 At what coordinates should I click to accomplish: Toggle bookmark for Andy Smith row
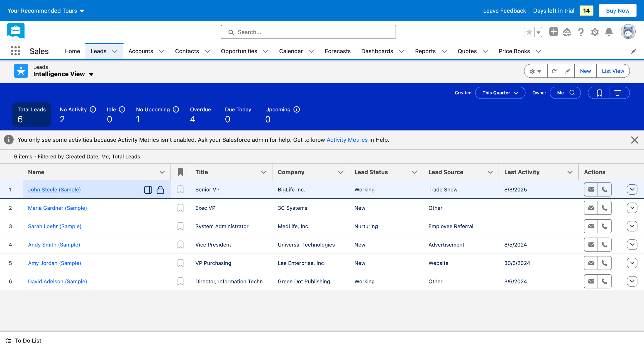coord(180,244)
